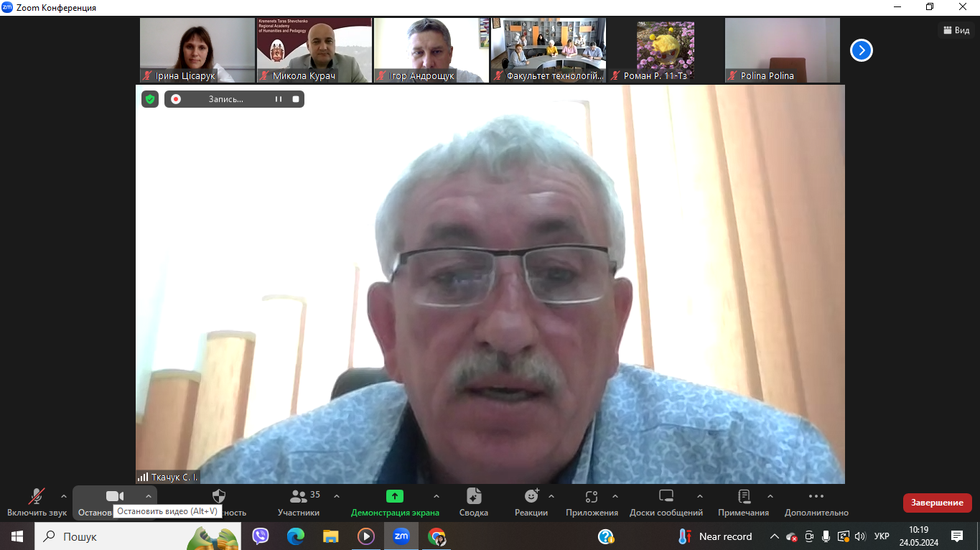Toggle the camera video button
The height and width of the screenshot is (550, 980).
click(x=114, y=497)
